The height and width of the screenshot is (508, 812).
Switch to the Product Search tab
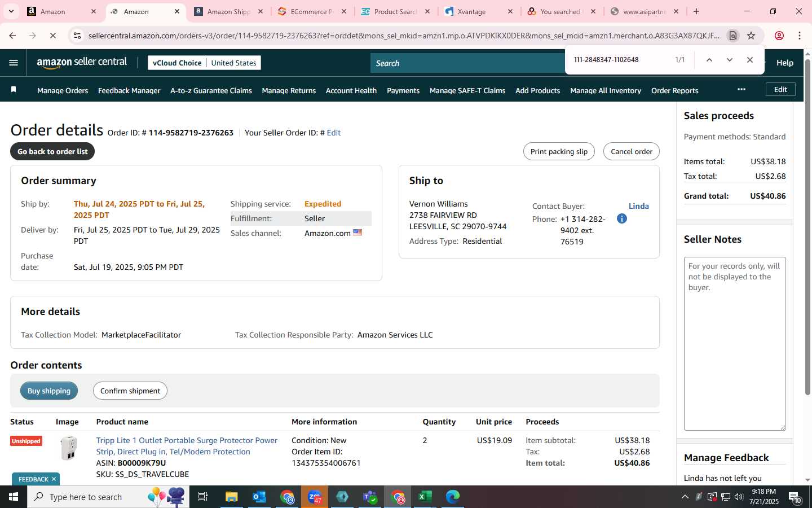395,11
